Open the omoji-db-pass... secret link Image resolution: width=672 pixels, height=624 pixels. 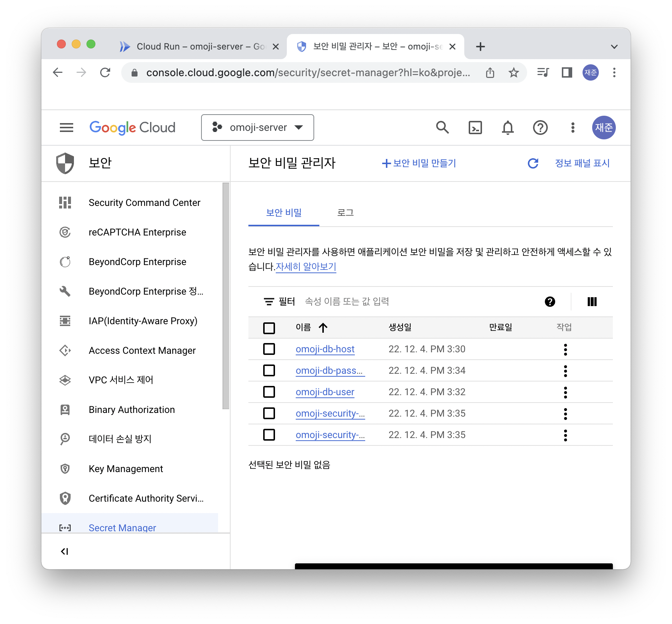(330, 371)
